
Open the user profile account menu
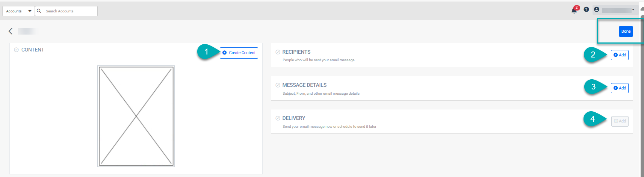point(615,10)
